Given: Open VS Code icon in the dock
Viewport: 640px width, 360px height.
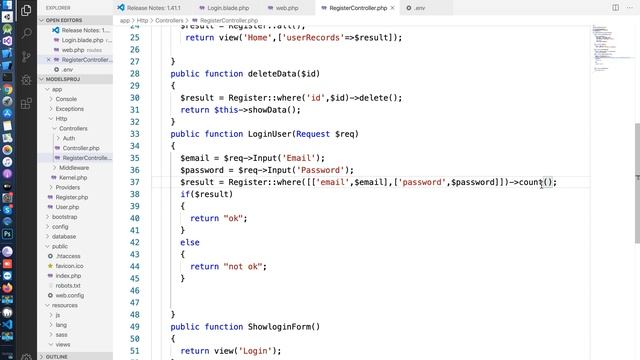Looking at the screenshot, I should point(7,324).
